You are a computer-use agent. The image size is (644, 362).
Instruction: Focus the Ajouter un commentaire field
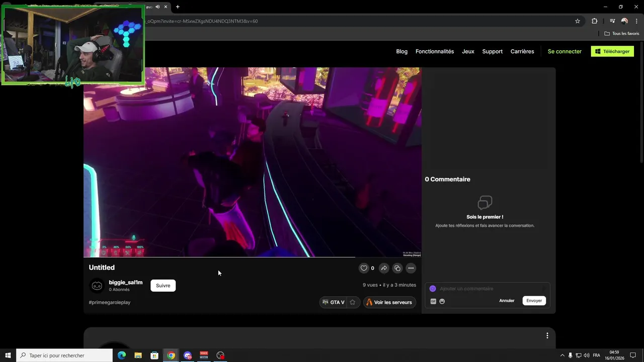click(488, 289)
